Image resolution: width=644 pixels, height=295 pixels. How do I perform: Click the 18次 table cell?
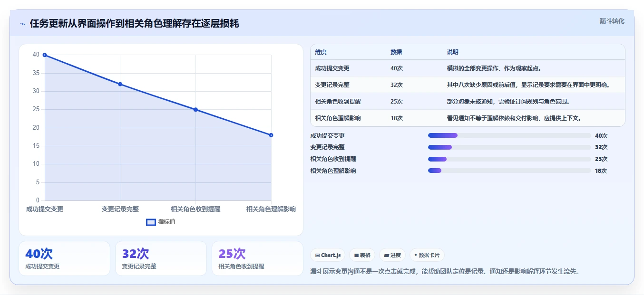pyautogui.click(x=397, y=118)
